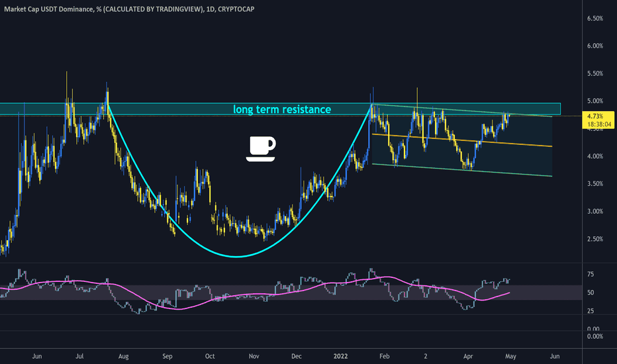
Task: Click the 4.00% price axis label
Action: click(x=595, y=156)
